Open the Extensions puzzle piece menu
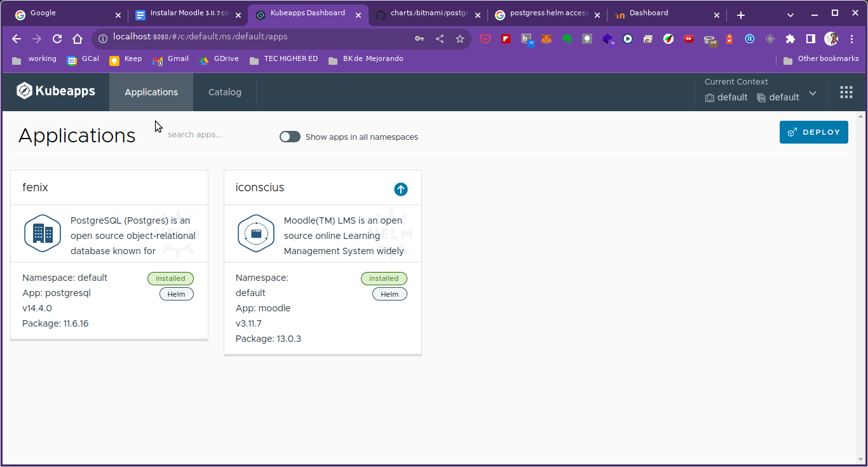Screen dimensions: 868x467 (790, 39)
